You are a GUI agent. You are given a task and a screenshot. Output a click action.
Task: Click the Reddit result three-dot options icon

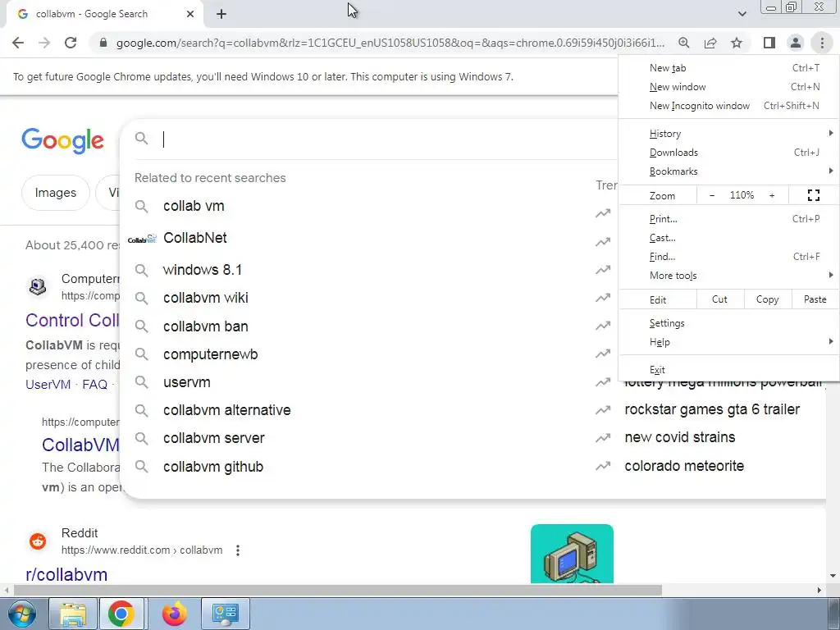pos(238,550)
